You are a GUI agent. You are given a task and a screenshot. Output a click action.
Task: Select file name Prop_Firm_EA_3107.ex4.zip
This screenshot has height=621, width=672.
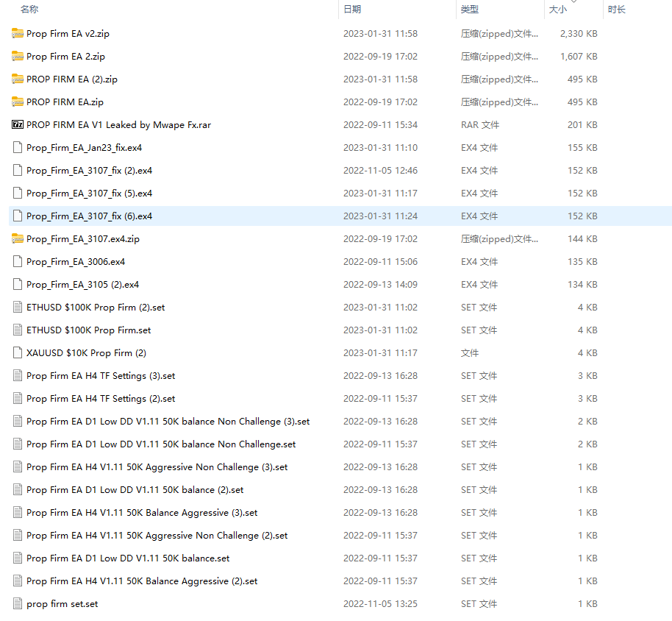(83, 238)
